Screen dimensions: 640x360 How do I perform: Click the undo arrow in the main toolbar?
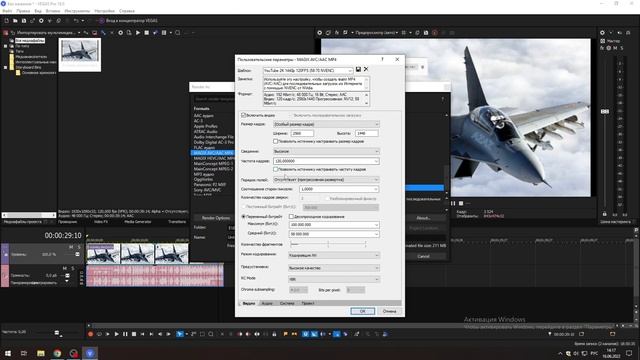[x=76, y=20]
